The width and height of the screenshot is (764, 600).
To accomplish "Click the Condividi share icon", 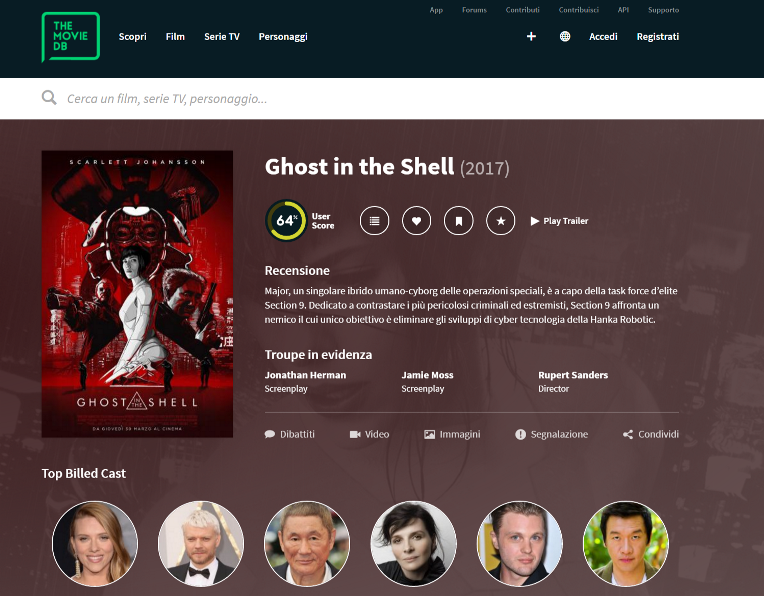I will pyautogui.click(x=628, y=434).
